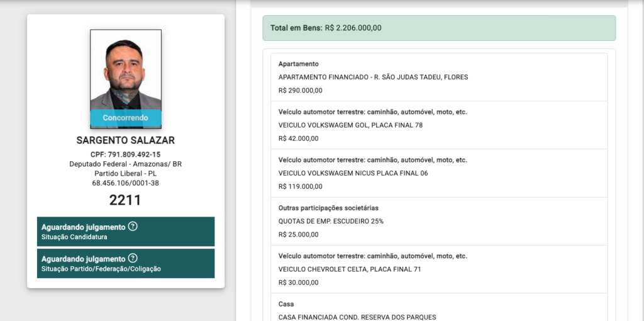This screenshot has height=321, width=644.
Task: Click the CPF 791.809.492-15 text
Action: coord(126,155)
